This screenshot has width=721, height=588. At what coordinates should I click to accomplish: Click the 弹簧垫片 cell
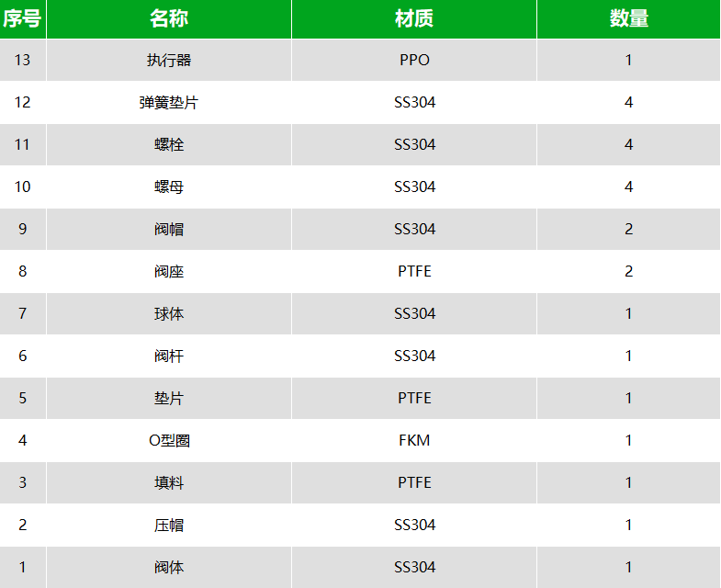pos(169,102)
